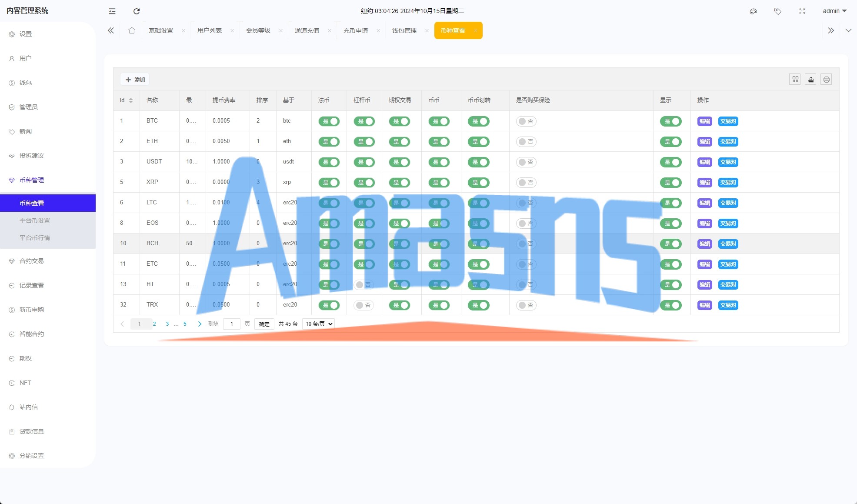Toggle TRX 杠杆币 switch
The image size is (857, 504).
click(363, 305)
